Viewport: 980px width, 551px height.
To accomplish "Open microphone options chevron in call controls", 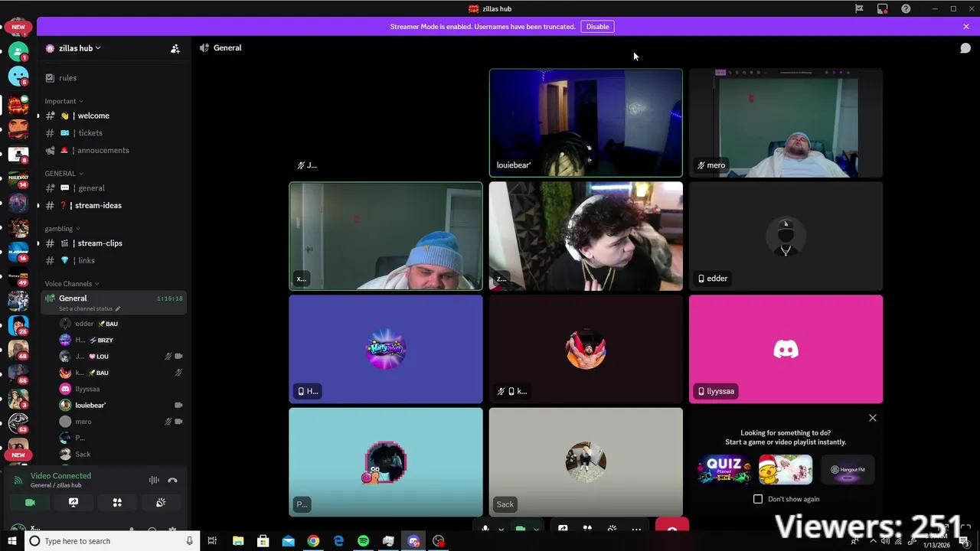I will (x=501, y=529).
